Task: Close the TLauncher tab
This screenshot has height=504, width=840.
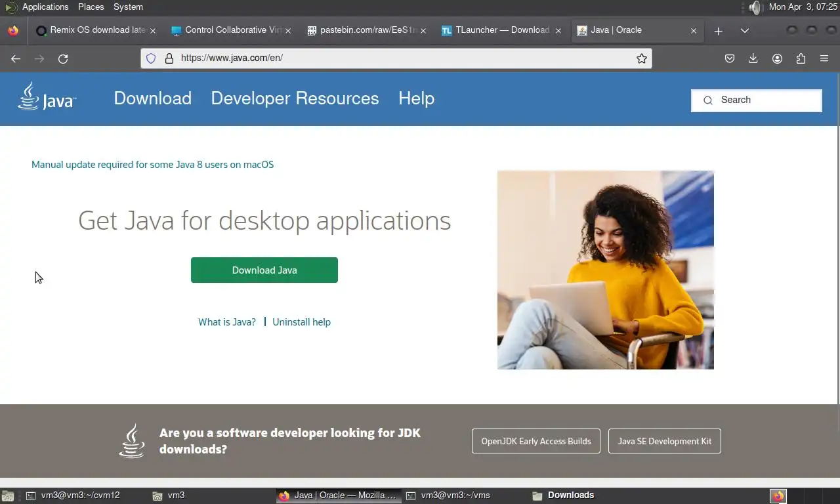Action: click(558, 31)
